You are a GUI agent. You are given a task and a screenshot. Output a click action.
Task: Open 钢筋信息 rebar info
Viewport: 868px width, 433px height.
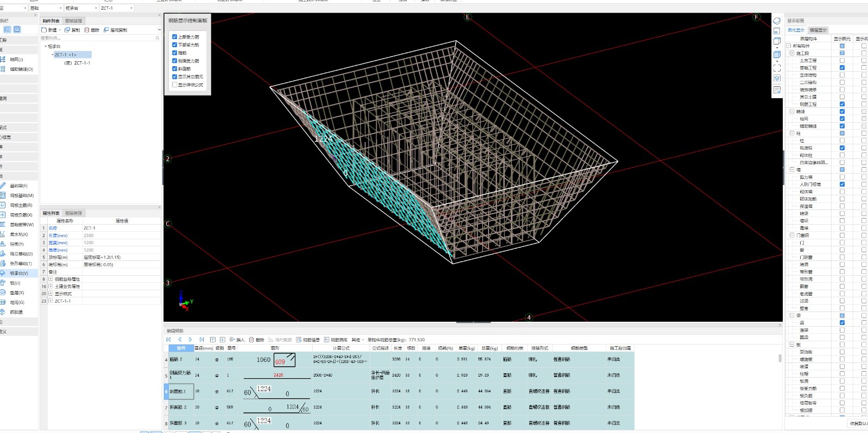pos(308,340)
